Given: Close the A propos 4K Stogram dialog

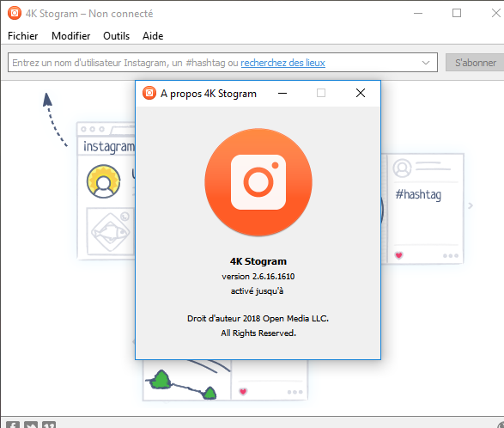Looking at the screenshot, I should click(361, 93).
